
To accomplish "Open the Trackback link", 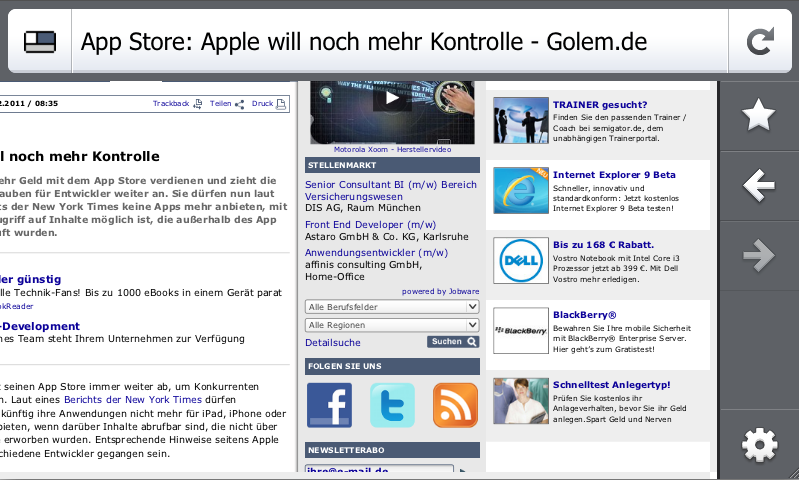I will (x=171, y=103).
